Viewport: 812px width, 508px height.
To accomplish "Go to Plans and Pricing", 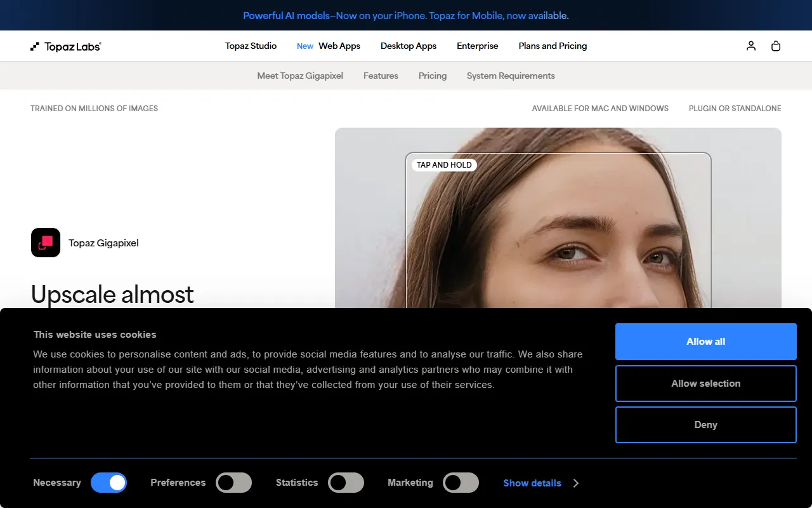I will [553, 46].
